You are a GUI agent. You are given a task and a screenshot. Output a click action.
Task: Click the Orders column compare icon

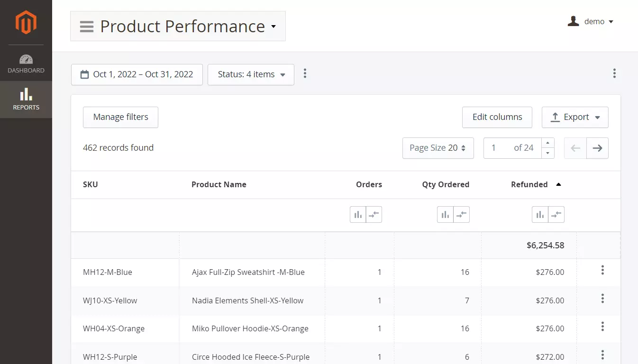[x=374, y=215]
